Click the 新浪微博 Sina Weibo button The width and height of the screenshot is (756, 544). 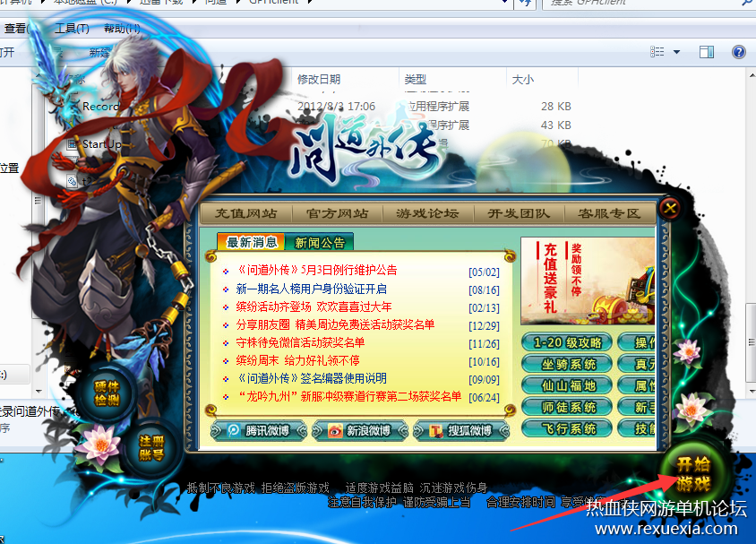(360, 430)
